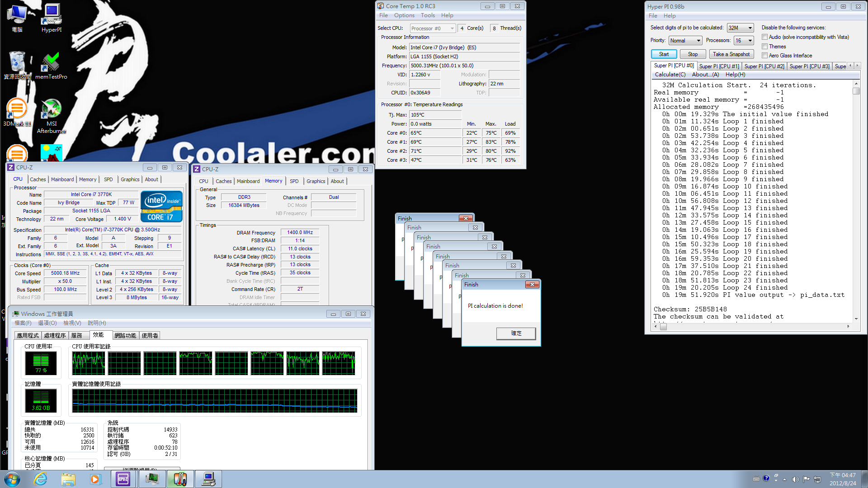
Task: Switch to SPD tab in the CPU-Z Memory window
Action: coord(294,181)
